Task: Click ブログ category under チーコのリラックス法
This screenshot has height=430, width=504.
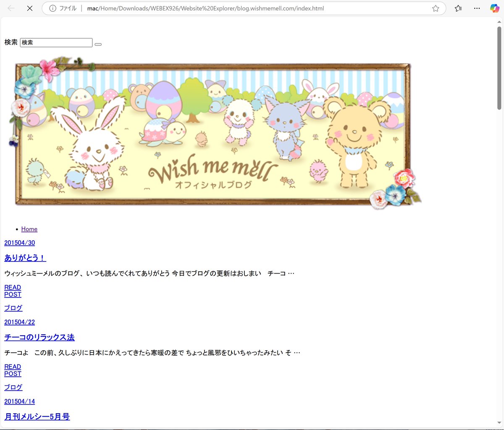Action: tap(13, 387)
